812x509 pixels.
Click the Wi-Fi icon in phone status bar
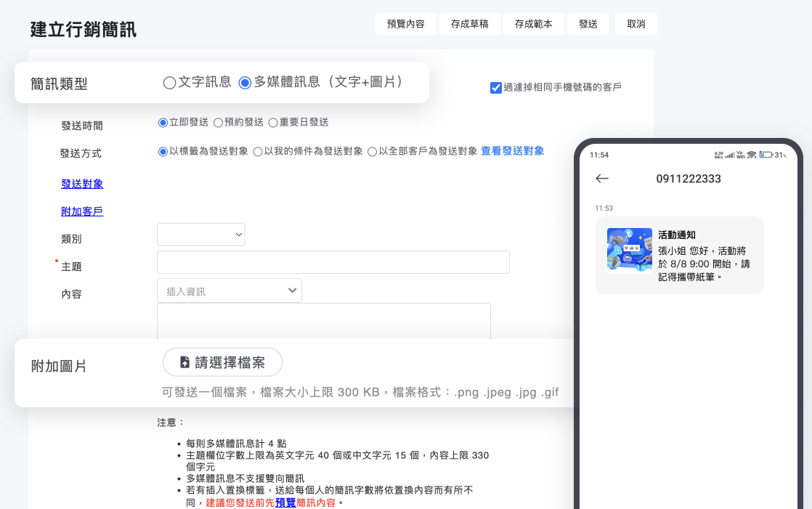tap(752, 155)
